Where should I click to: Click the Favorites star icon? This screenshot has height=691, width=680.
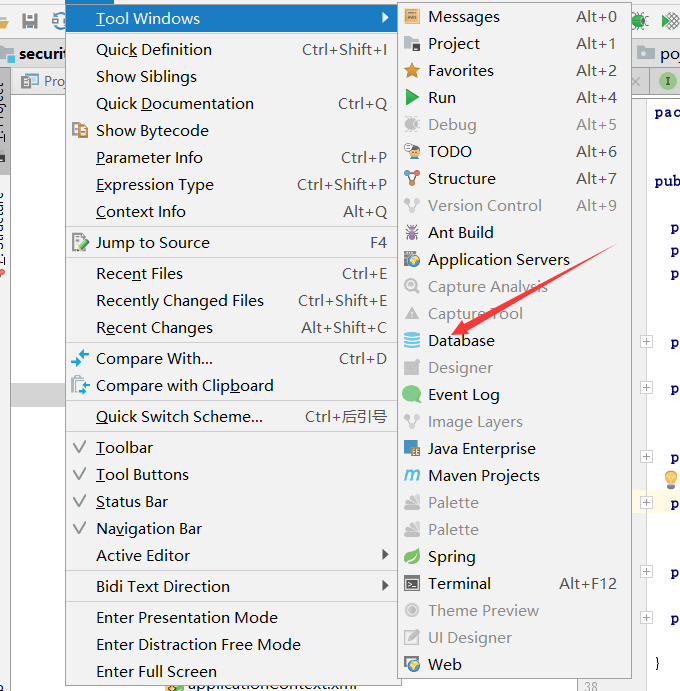click(x=412, y=71)
